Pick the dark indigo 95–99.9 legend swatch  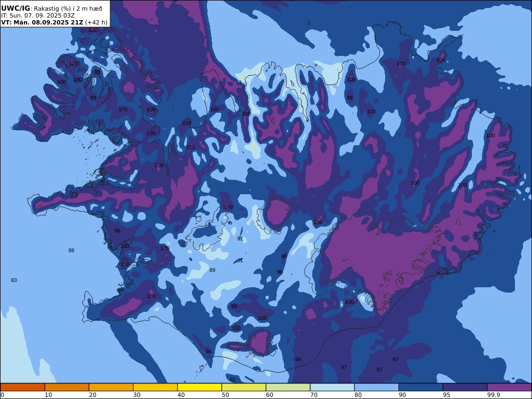465,387
